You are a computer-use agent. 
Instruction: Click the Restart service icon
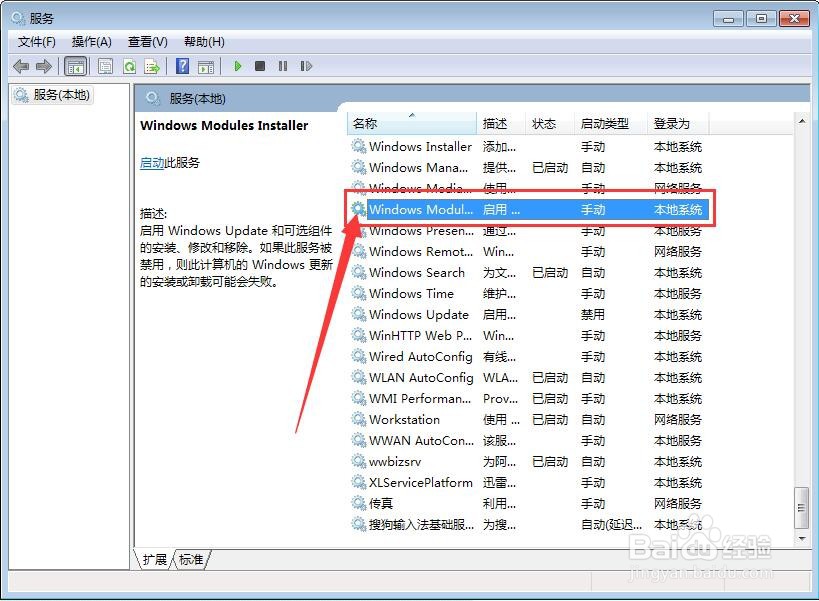tap(306, 66)
